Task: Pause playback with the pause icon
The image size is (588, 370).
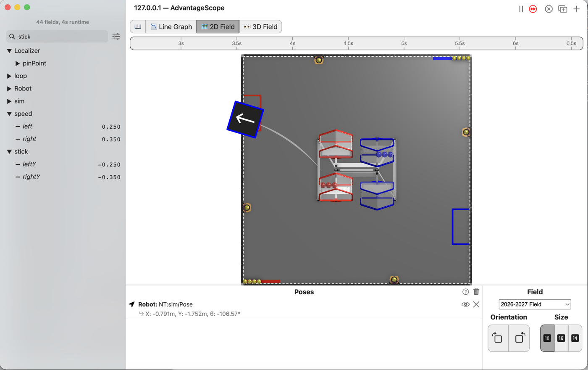Action: click(x=521, y=9)
